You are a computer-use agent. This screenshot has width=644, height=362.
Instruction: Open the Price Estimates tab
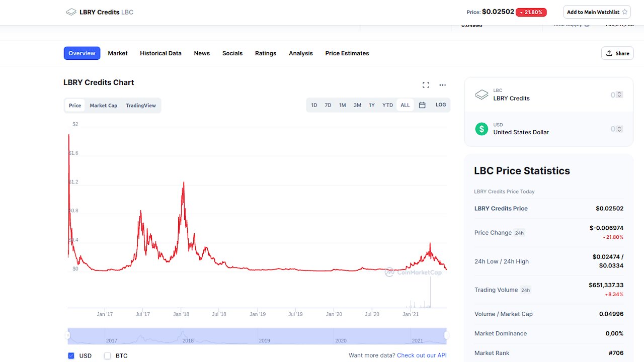click(x=347, y=53)
